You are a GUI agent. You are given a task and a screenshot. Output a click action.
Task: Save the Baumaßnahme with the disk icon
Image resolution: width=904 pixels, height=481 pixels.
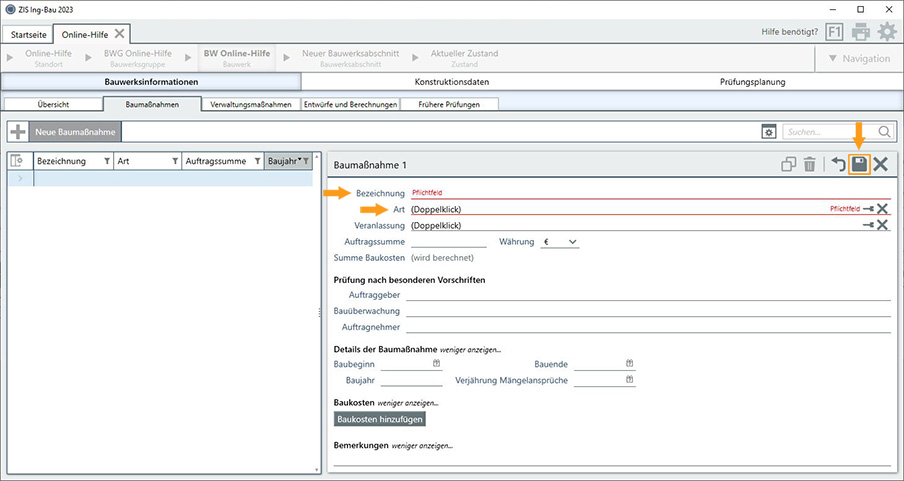(859, 164)
